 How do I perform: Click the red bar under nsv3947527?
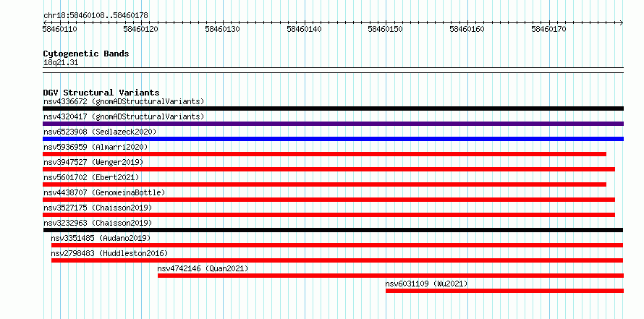[329, 169]
